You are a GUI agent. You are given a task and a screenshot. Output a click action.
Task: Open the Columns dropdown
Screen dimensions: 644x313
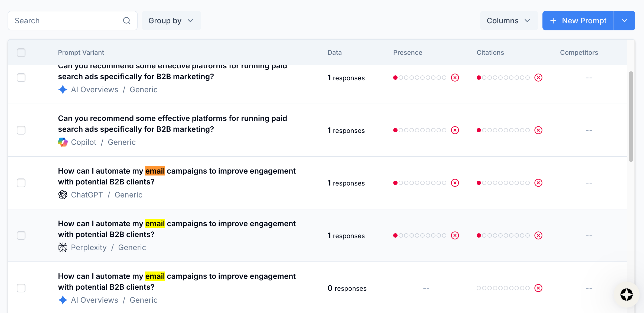[509, 21]
